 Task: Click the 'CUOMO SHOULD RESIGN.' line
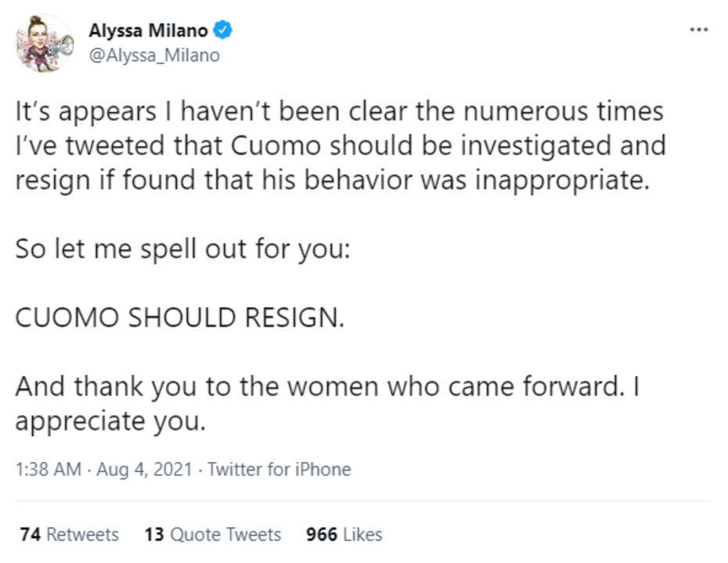[179, 320]
